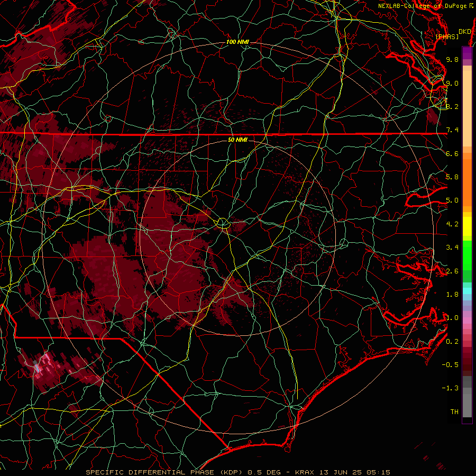Click the 5.8 value on the color scale

[x=452, y=177]
